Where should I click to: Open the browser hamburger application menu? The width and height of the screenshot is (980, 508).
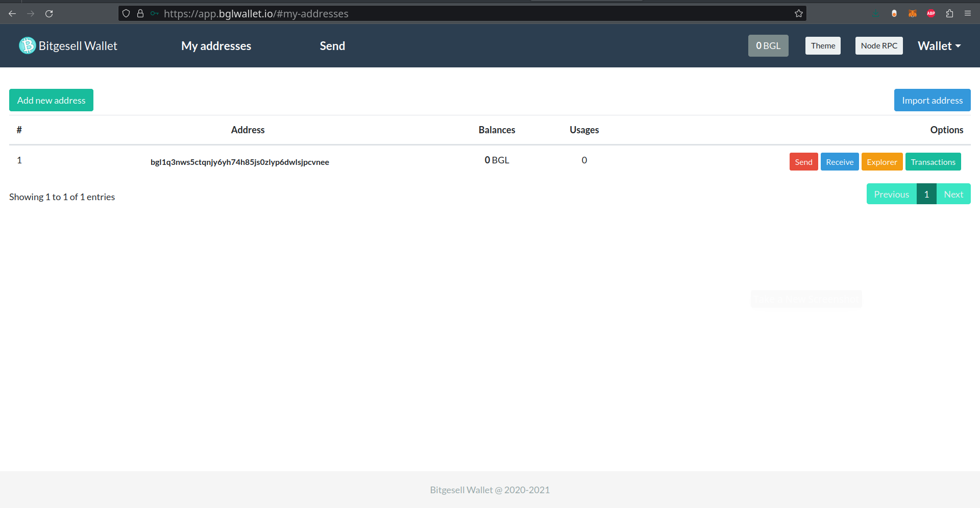(x=968, y=14)
